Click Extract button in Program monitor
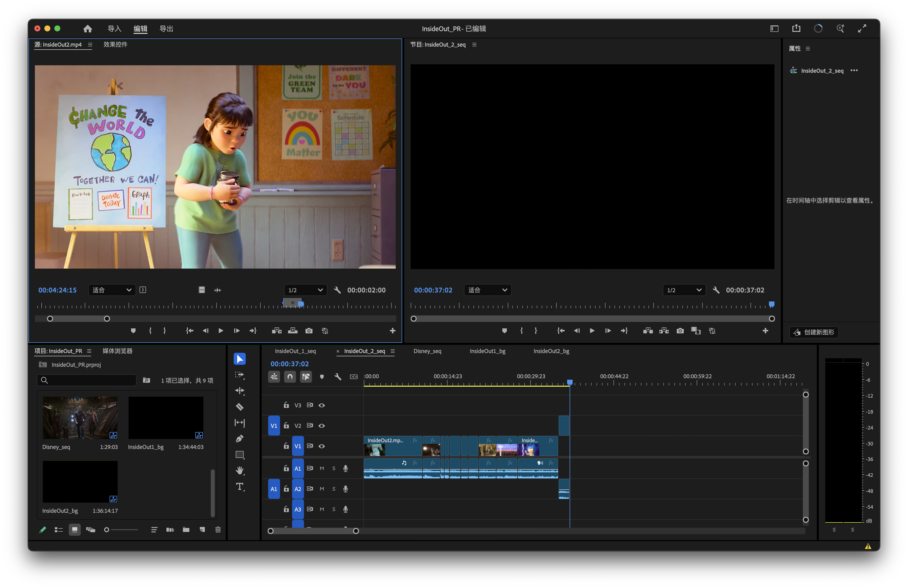908x588 pixels. point(664,331)
